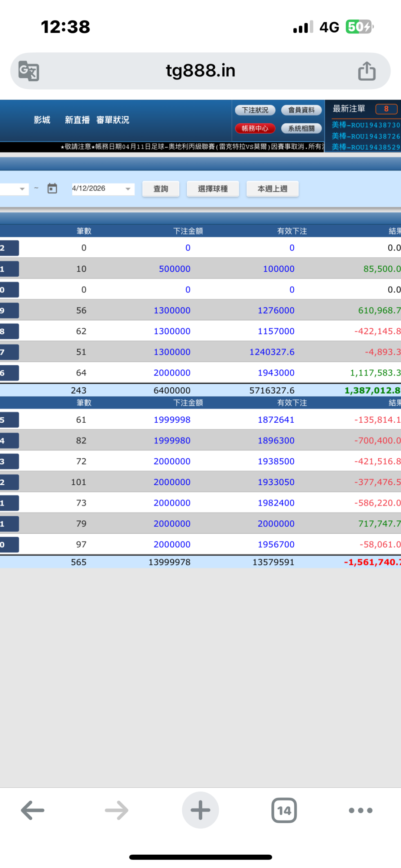Click the bet count 101 cell
Image resolution: width=401 pixels, height=868 pixels.
click(x=79, y=482)
